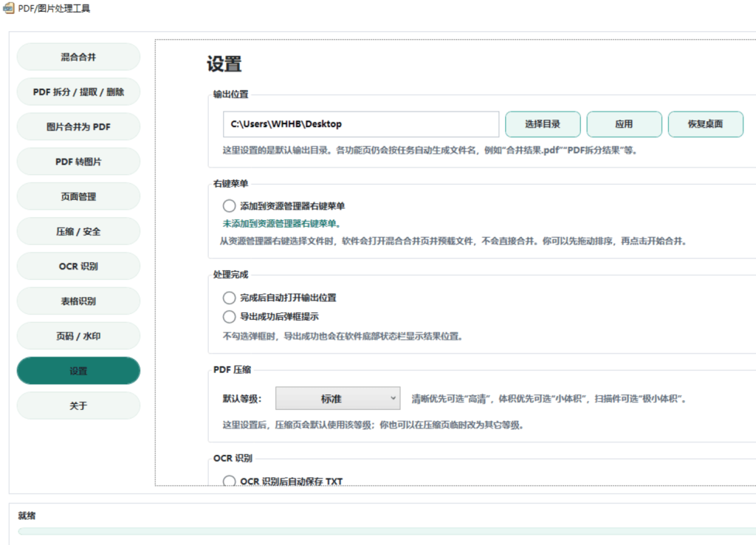Click the hint text starting with 不勾选弹框时
756x545 pixels.
pyautogui.click(x=343, y=336)
